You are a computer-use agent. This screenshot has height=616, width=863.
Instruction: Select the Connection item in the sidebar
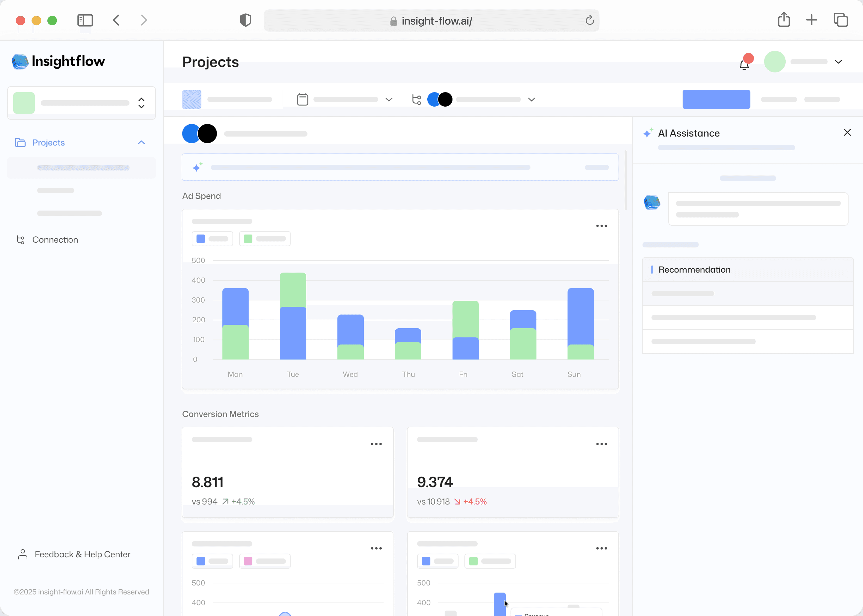pos(55,239)
